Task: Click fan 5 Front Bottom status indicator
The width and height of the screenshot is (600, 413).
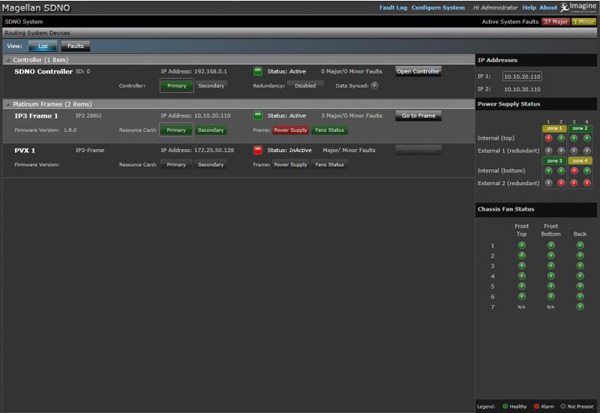Action: (x=551, y=286)
